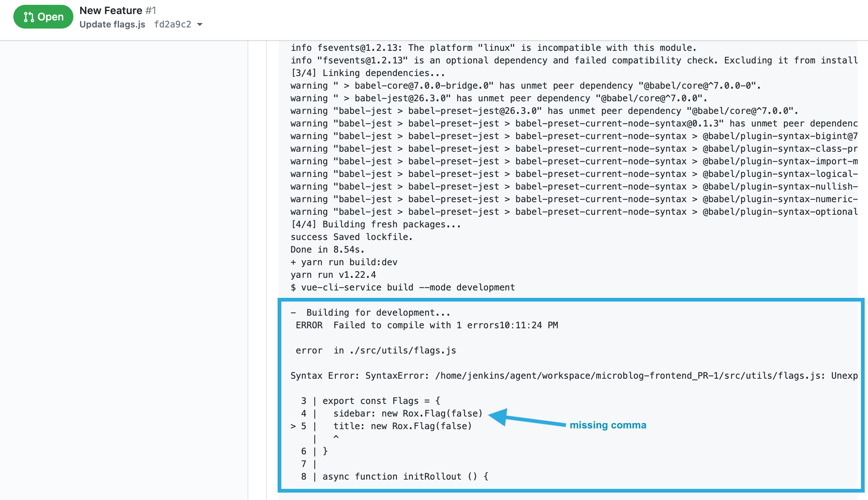
Task: Click the vue-cli-service build command line
Action: 403,287
